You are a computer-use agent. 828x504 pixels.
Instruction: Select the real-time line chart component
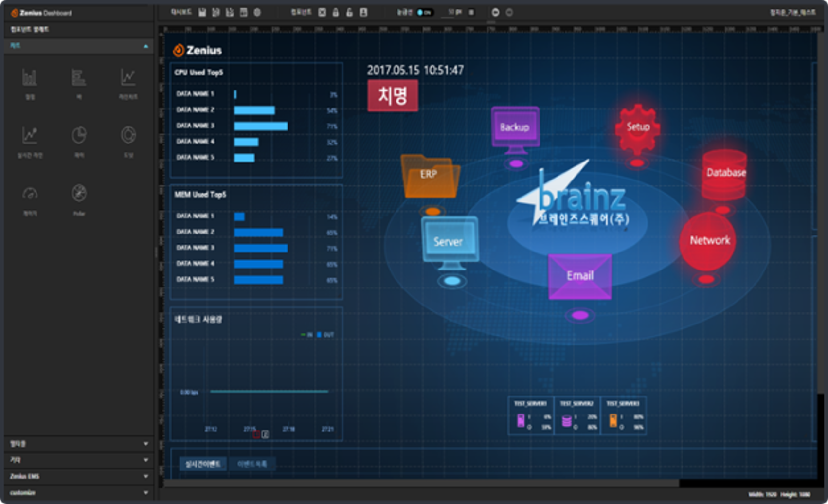click(x=30, y=135)
